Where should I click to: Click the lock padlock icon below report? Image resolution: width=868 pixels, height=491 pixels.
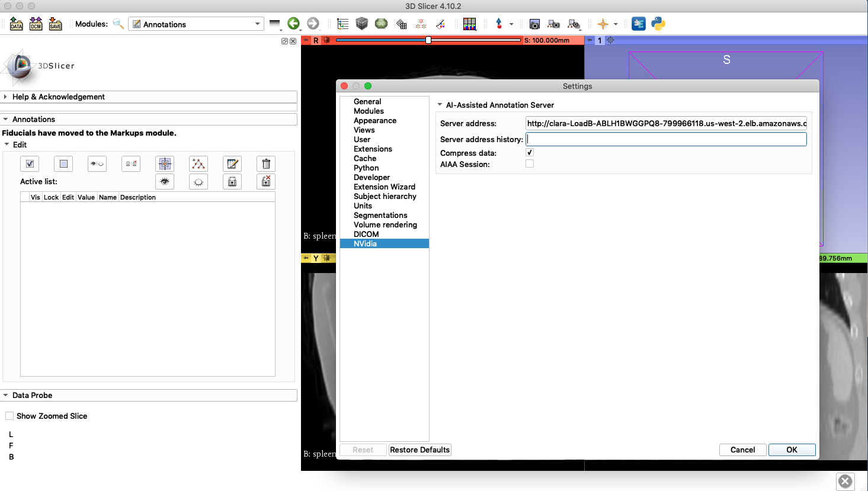pos(232,182)
